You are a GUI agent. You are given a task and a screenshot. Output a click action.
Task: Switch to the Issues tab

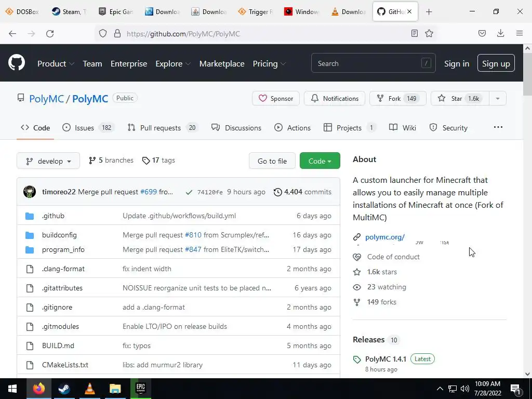click(x=88, y=128)
